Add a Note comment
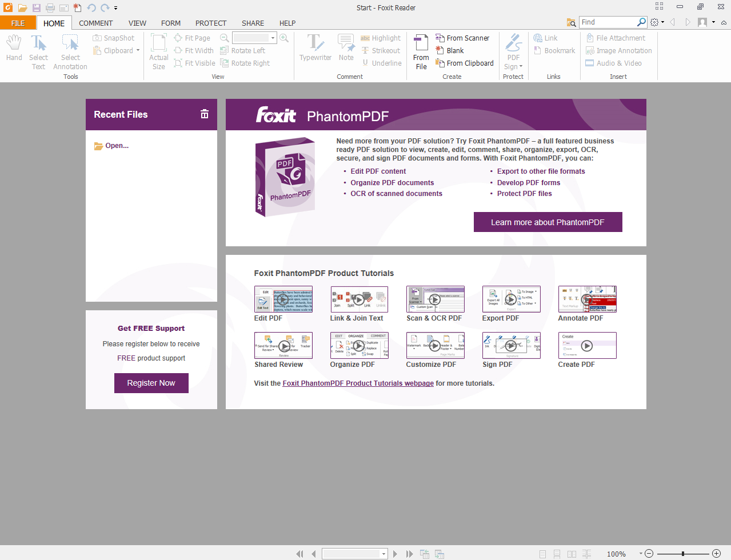Screen dimensions: 731x560 346,48
